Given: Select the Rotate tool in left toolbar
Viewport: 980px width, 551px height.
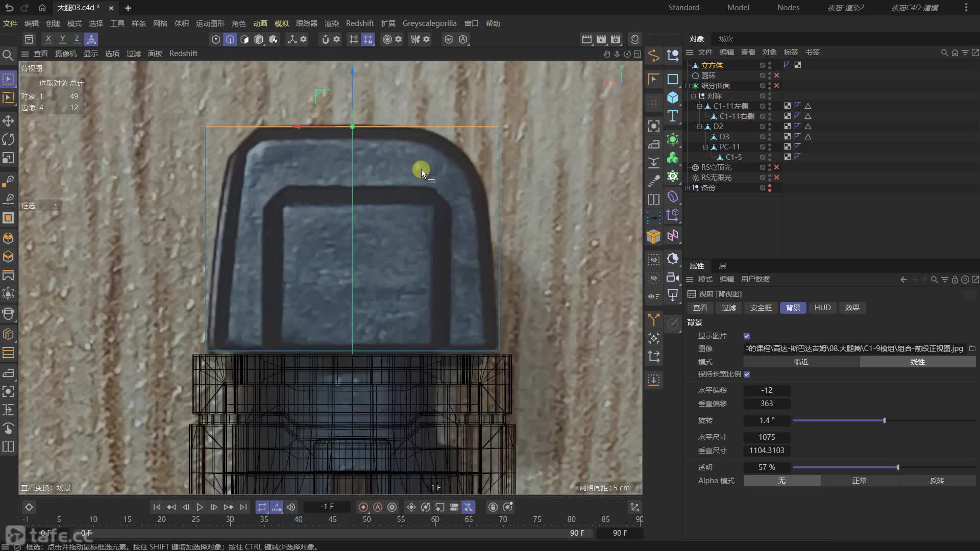Looking at the screenshot, I should (x=8, y=139).
